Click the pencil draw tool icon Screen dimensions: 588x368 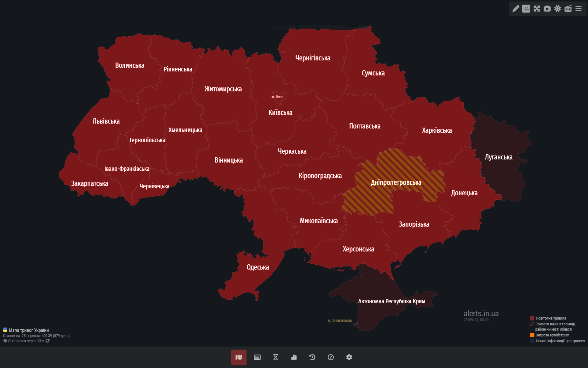point(516,9)
